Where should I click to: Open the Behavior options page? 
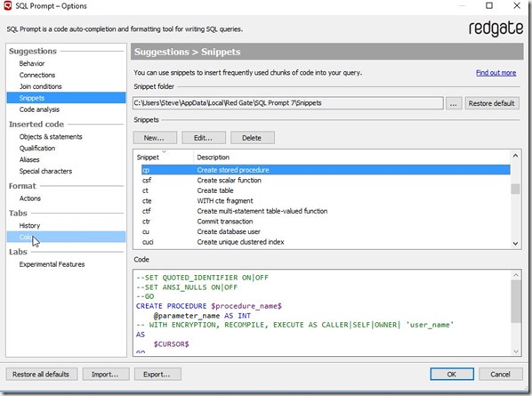point(32,63)
